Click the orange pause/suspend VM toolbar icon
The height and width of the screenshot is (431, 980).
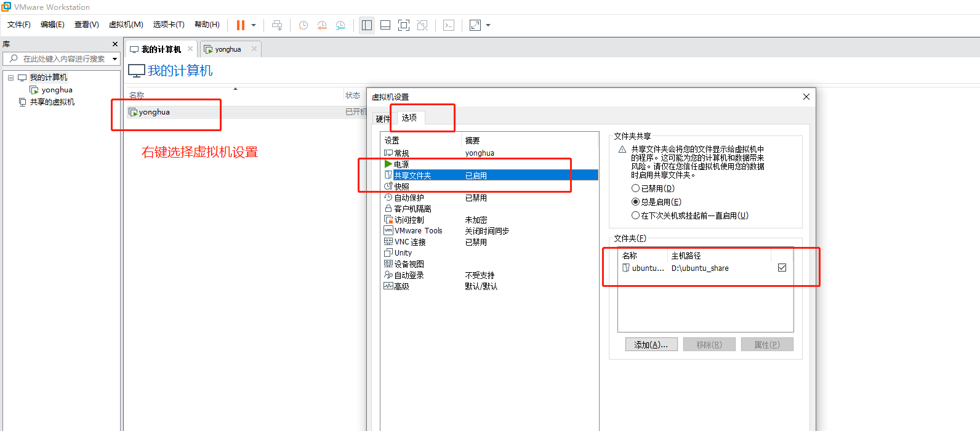(241, 25)
